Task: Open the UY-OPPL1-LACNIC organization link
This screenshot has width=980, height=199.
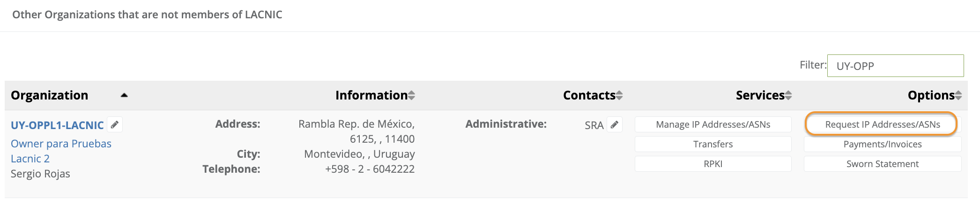Action: [57, 125]
